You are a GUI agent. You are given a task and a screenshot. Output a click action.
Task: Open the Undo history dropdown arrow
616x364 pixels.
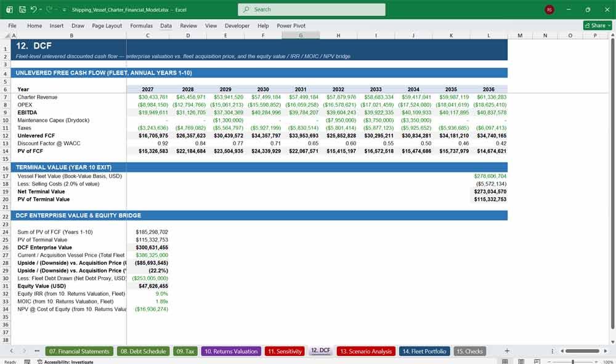click(41, 9)
